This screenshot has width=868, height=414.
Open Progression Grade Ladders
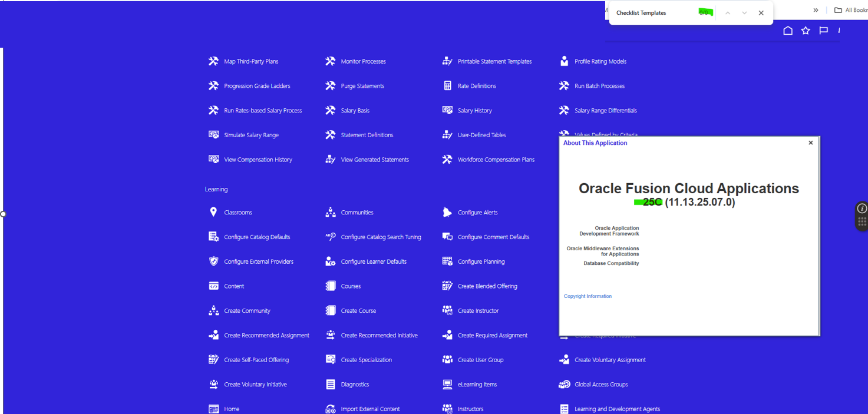(x=257, y=86)
